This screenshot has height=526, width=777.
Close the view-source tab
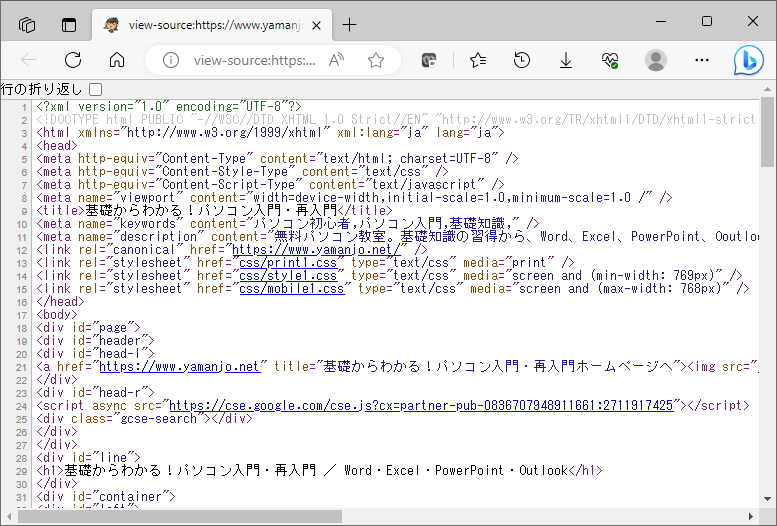tap(317, 25)
